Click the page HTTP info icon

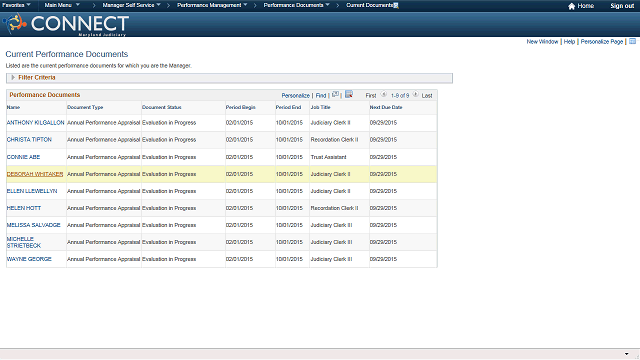(632, 41)
